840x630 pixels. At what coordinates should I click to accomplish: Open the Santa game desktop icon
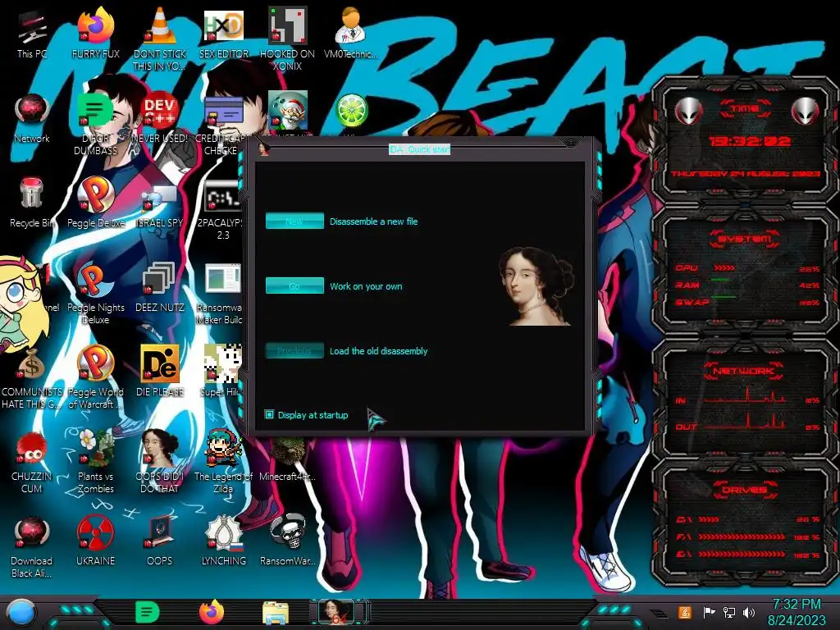coord(288,110)
